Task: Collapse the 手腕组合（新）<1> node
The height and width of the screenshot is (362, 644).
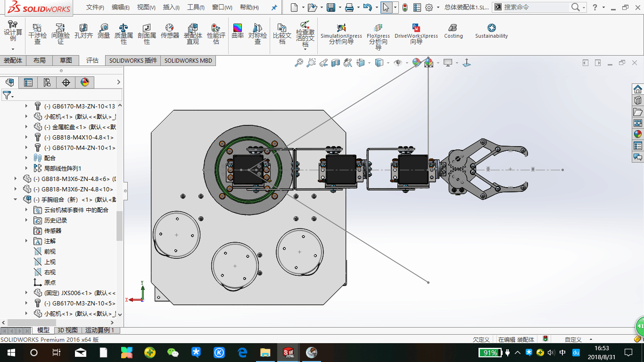Action: 16,199
